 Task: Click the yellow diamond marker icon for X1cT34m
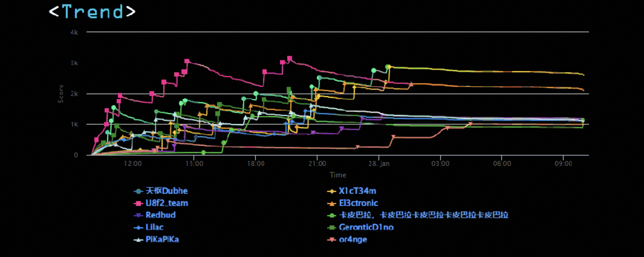tap(332, 191)
